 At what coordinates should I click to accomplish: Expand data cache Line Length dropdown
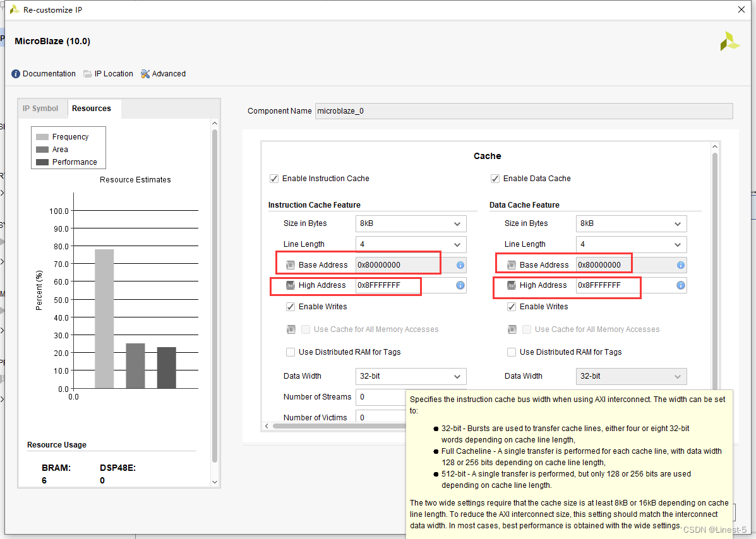click(631, 244)
